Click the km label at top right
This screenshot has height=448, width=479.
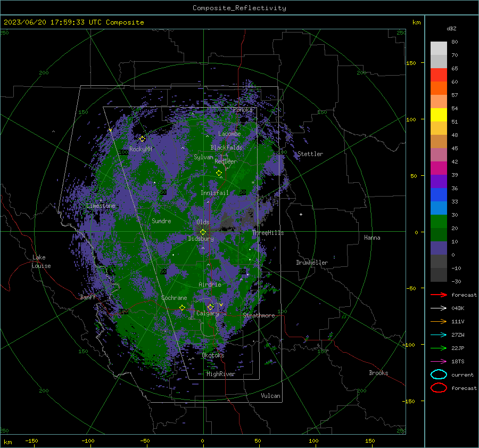[416, 22]
